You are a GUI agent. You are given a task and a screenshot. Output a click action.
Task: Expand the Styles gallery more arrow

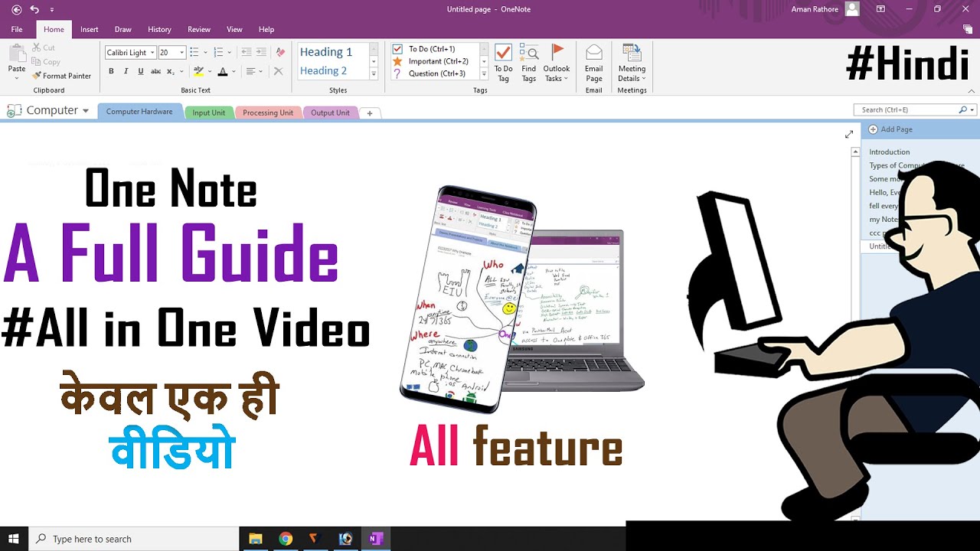tap(374, 73)
